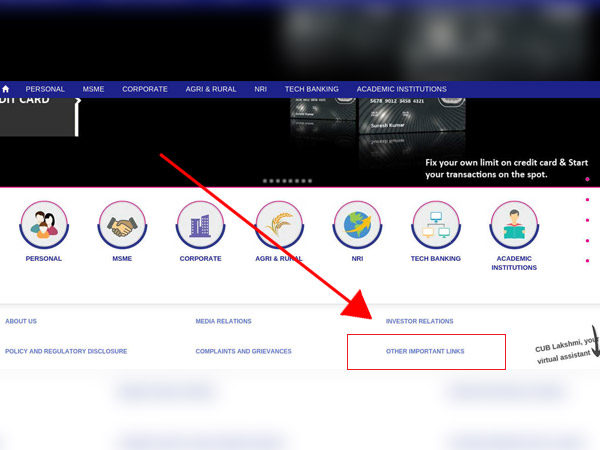Open the MSME menu in navigation bar
The height and width of the screenshot is (450, 600).
tap(93, 89)
